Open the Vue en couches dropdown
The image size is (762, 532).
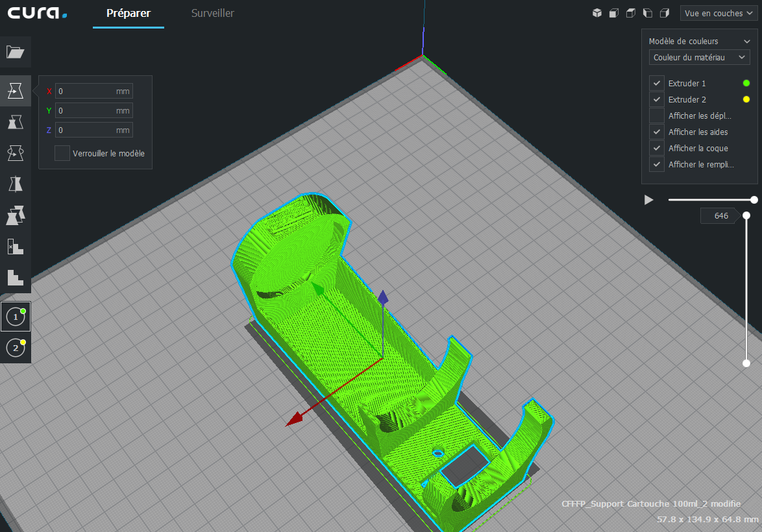pyautogui.click(x=719, y=13)
